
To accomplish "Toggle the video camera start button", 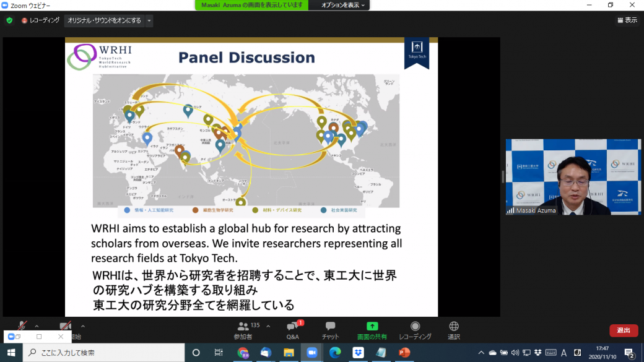I will pos(65,326).
